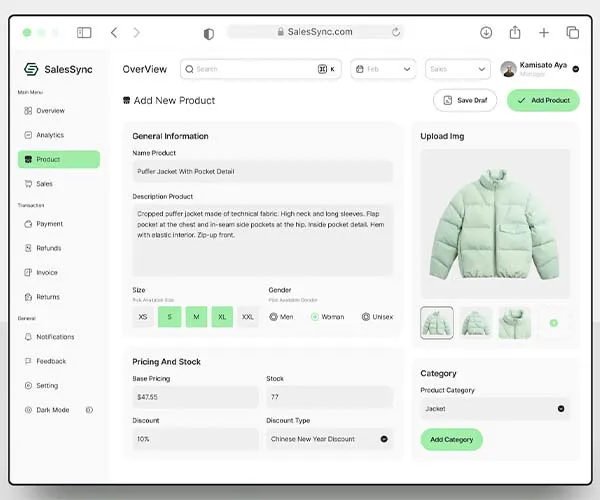Expand the Product Category Jacket dropdown
Viewport: 600px width, 500px height.
tap(495, 409)
